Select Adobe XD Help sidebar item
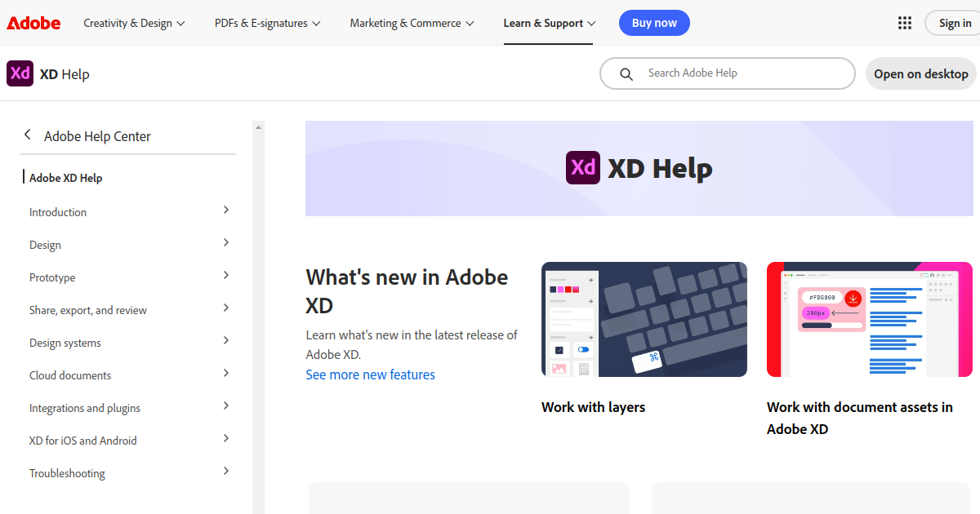 (x=66, y=178)
